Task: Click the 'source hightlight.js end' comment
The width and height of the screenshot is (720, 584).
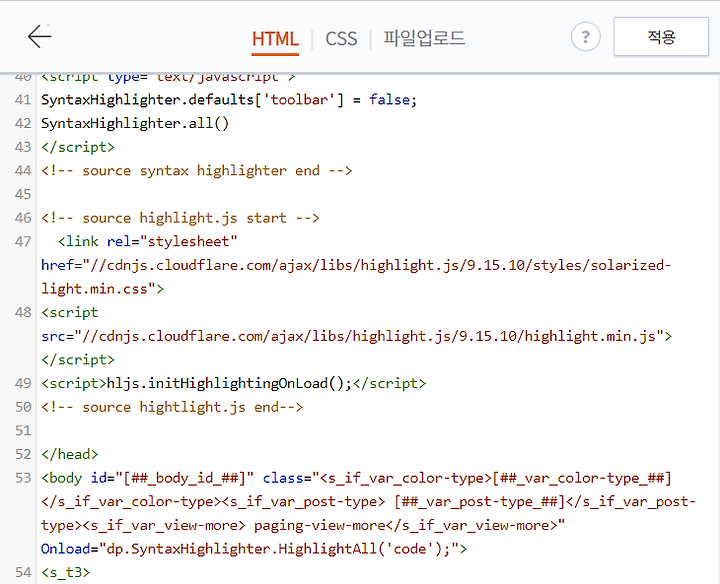Action: 172,407
